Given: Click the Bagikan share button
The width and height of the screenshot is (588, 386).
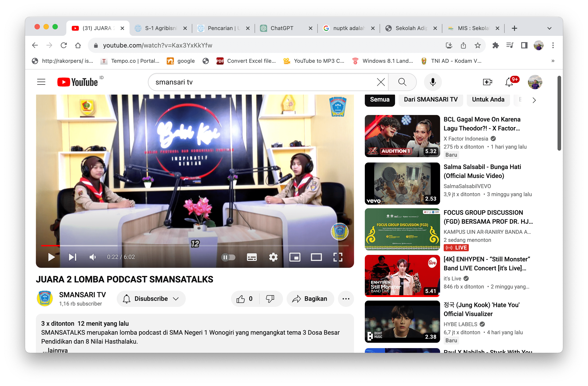Looking at the screenshot, I should click(310, 299).
